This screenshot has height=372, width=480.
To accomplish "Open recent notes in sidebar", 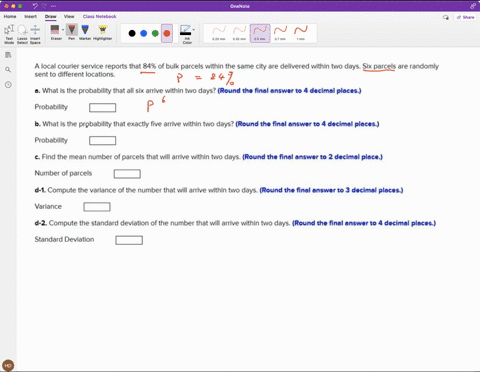I will pyautogui.click(x=8, y=85).
